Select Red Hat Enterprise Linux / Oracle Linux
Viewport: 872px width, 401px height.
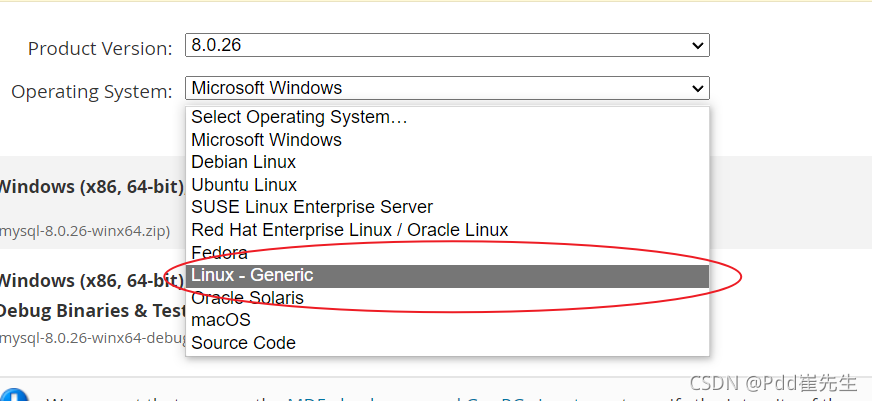click(x=447, y=230)
